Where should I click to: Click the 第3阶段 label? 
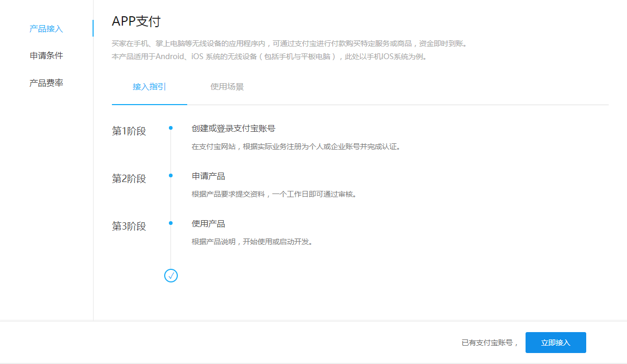(x=129, y=226)
